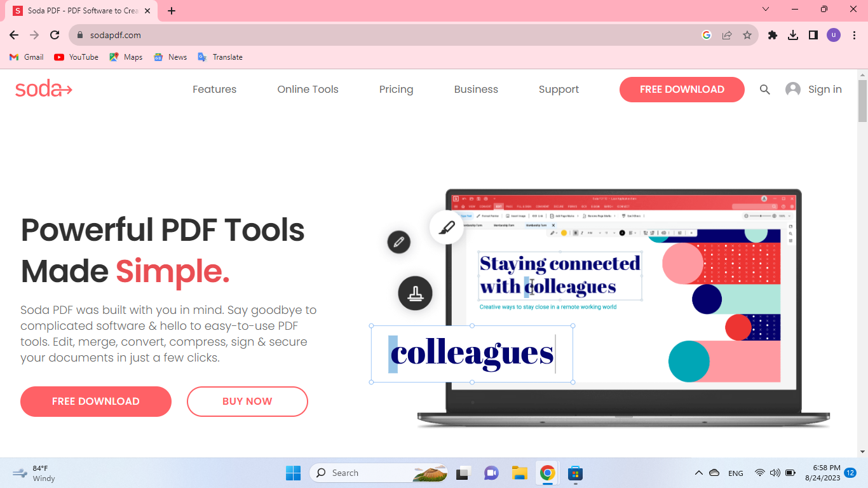Reload the sodapdf.com page
868x488 pixels.
point(55,35)
